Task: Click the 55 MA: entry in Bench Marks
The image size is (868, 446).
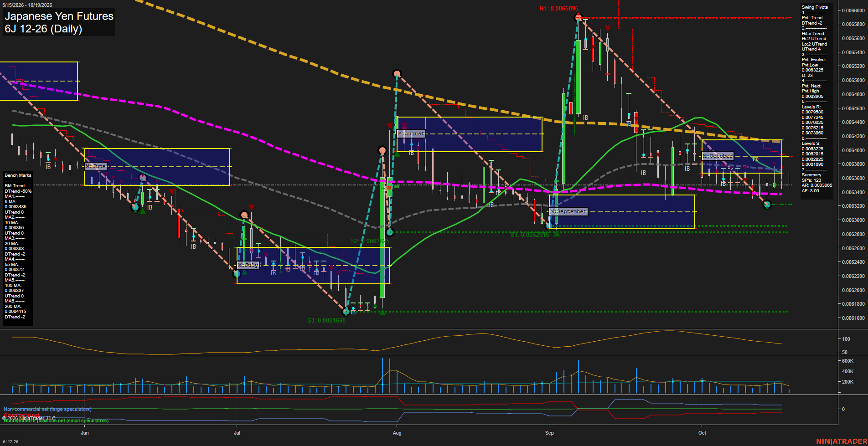Action: click(12, 265)
